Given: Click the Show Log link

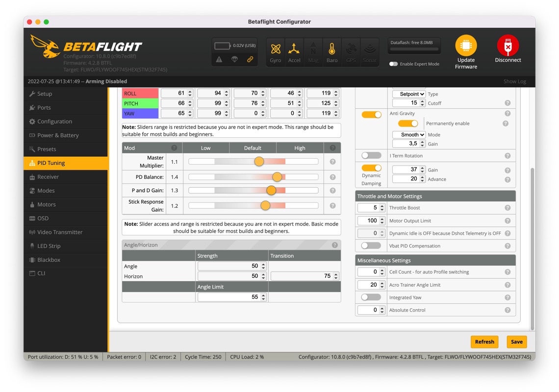Looking at the screenshot, I should coord(514,81).
